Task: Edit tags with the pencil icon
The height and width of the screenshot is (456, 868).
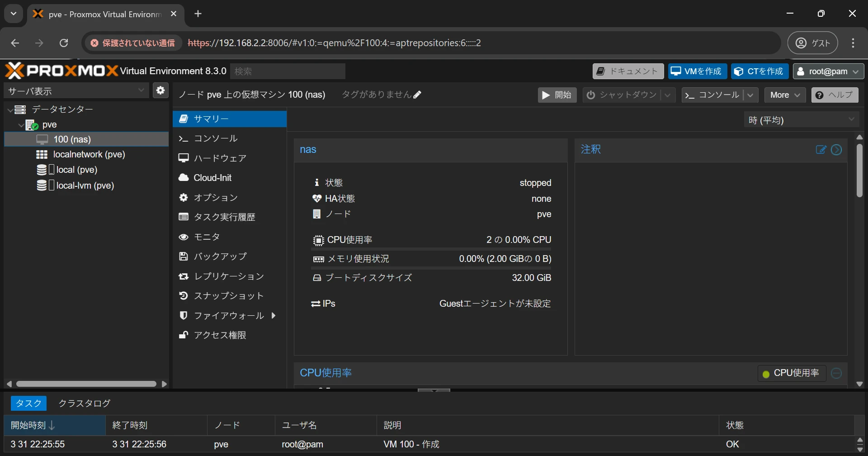Action: coord(417,95)
